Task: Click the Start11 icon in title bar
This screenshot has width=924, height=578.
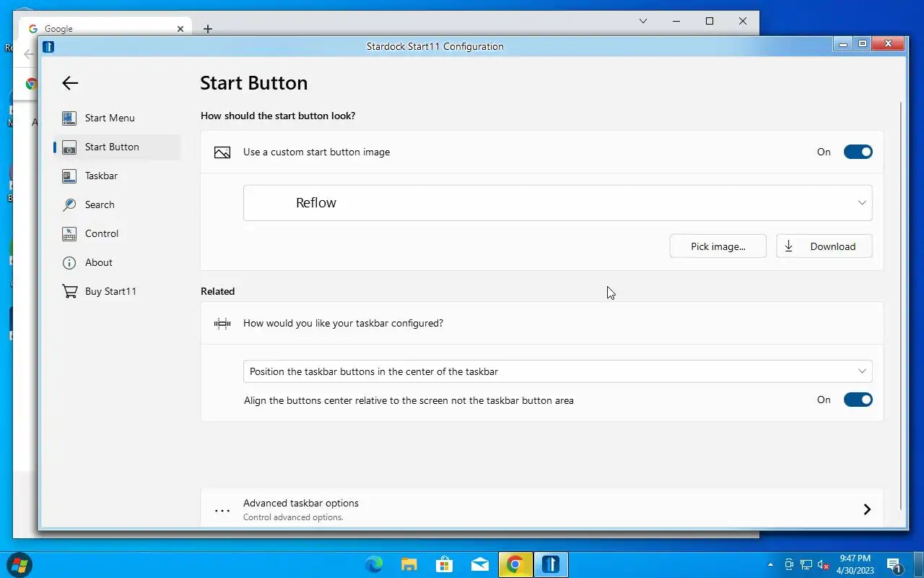Action: [x=48, y=47]
